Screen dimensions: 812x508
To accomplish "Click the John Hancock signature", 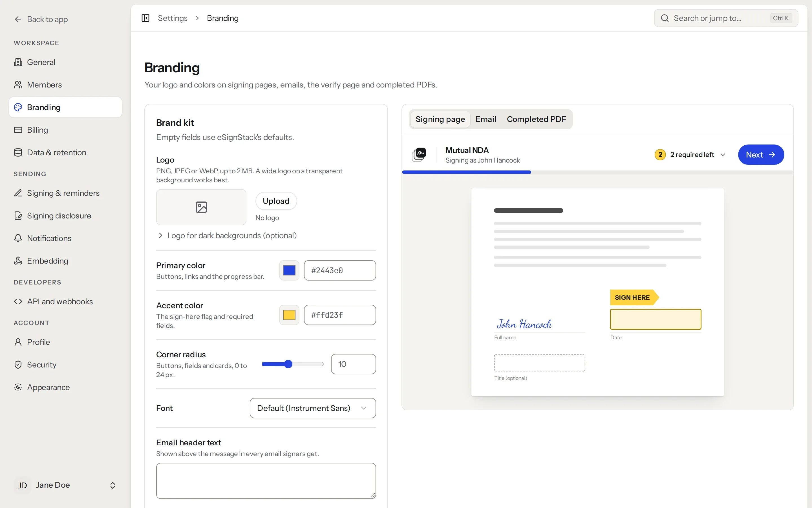I will coord(524,324).
